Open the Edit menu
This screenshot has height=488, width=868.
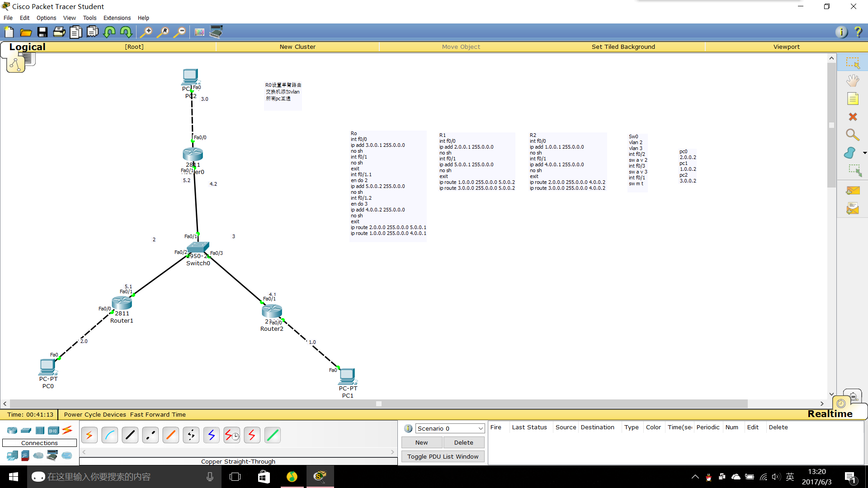[x=24, y=18]
